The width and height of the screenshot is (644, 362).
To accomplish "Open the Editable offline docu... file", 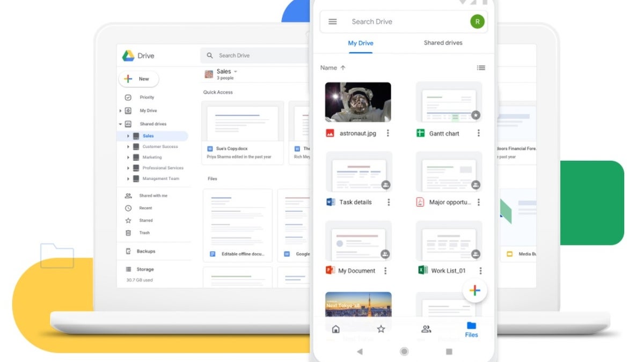I will 237,225.
